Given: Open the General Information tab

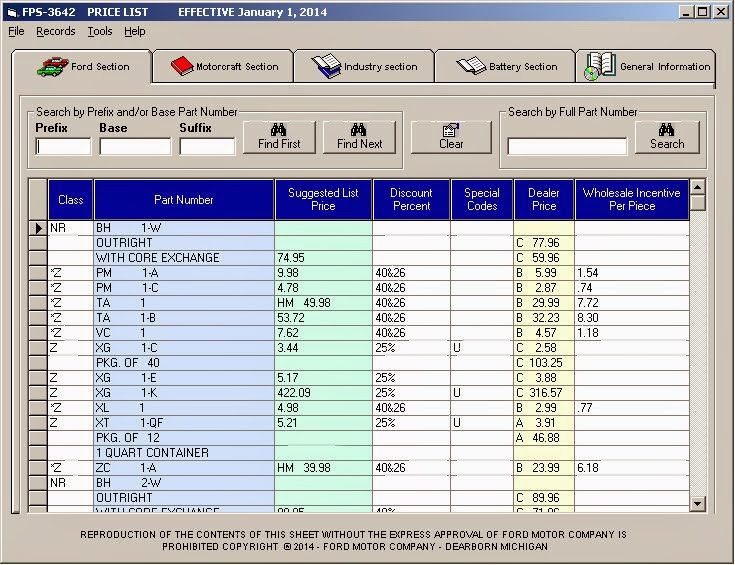Looking at the screenshot, I should pyautogui.click(x=645, y=66).
